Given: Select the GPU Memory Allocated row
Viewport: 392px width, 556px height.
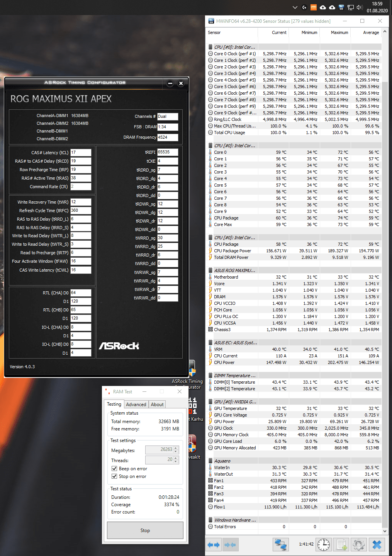Looking at the screenshot, I should pyautogui.click(x=294, y=448).
